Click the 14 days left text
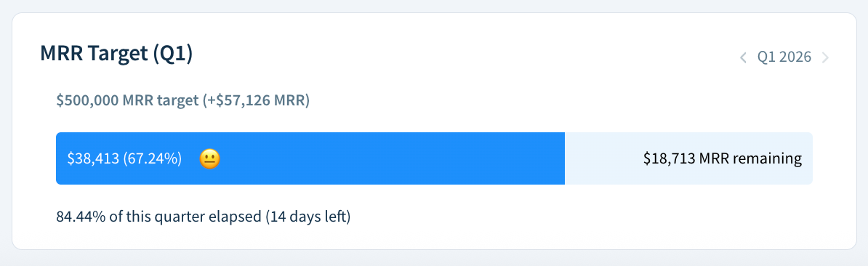The width and height of the screenshot is (868, 266). [x=309, y=216]
